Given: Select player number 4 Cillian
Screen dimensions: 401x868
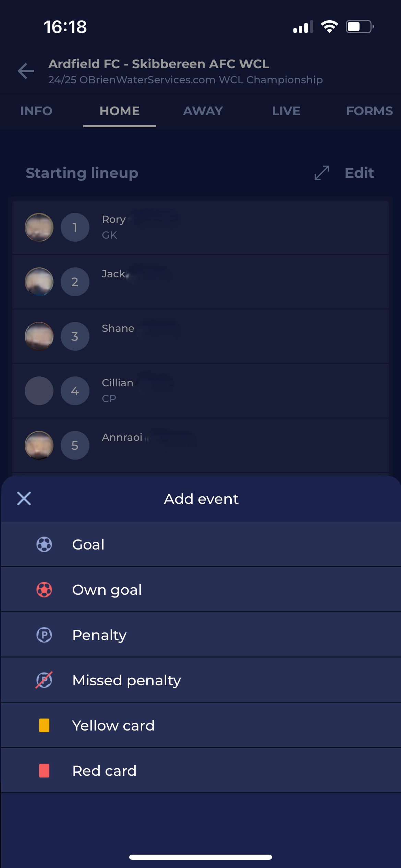Looking at the screenshot, I should (118, 390).
